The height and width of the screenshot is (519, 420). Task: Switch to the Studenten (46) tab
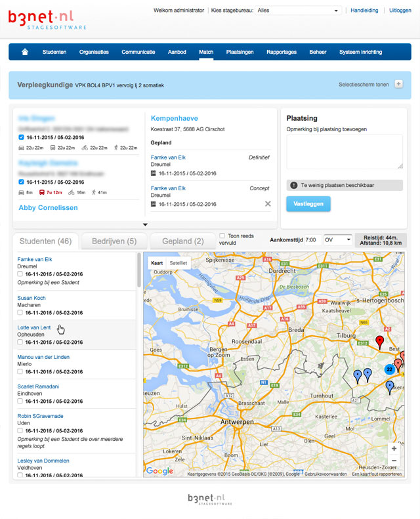46,241
